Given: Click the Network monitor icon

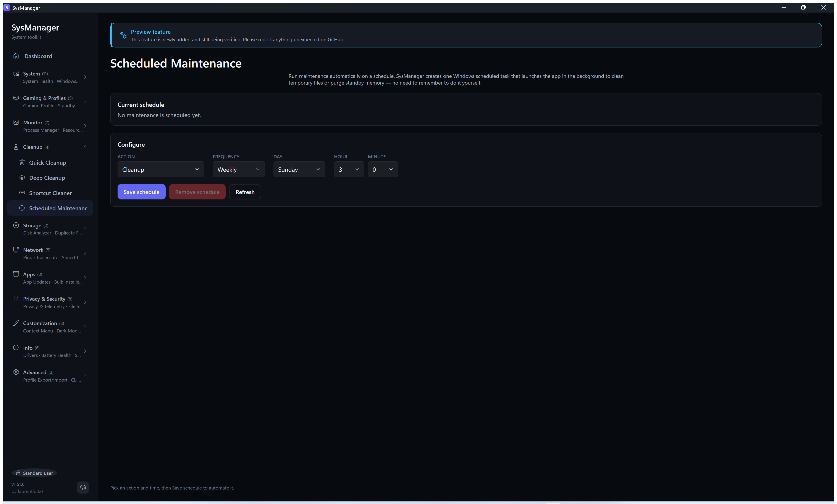Looking at the screenshot, I should (x=16, y=250).
